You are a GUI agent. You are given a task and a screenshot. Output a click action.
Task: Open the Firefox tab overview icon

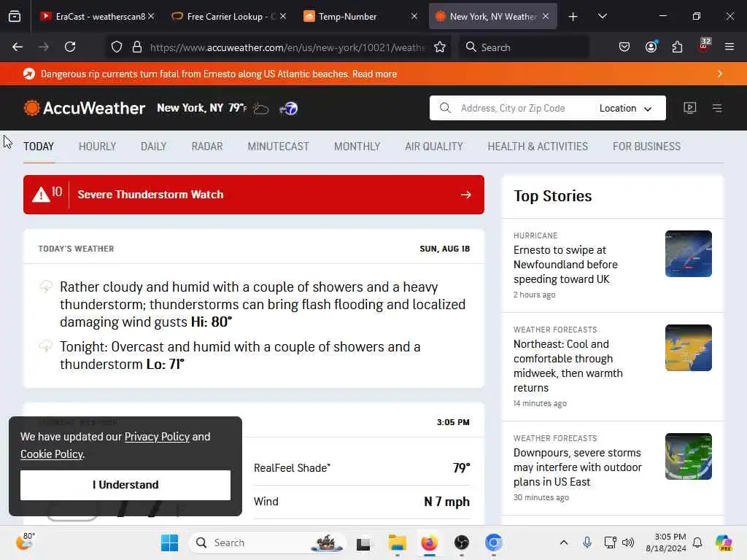(15, 16)
